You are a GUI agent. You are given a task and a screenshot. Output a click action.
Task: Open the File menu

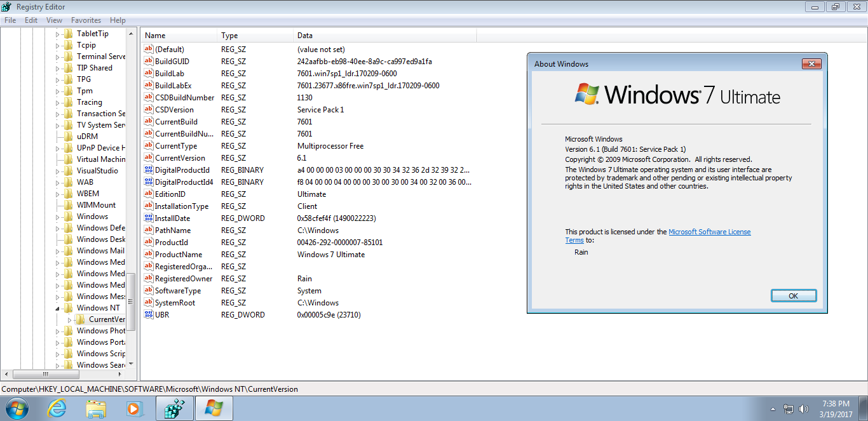pos(10,20)
